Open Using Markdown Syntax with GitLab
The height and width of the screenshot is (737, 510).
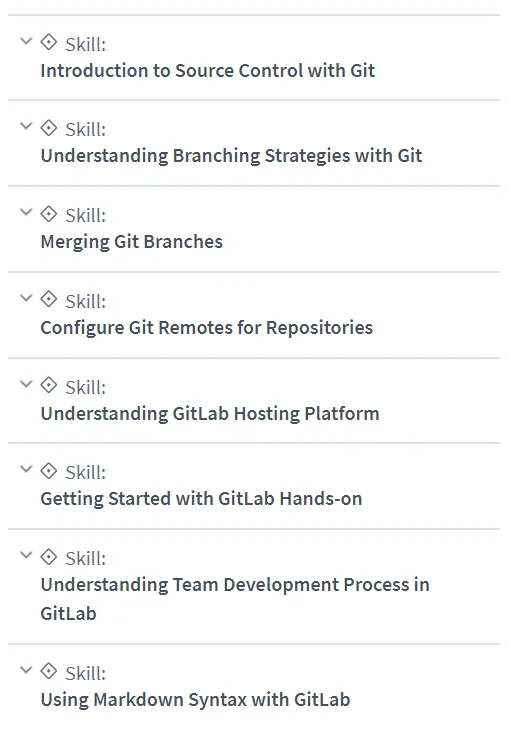[x=196, y=700]
